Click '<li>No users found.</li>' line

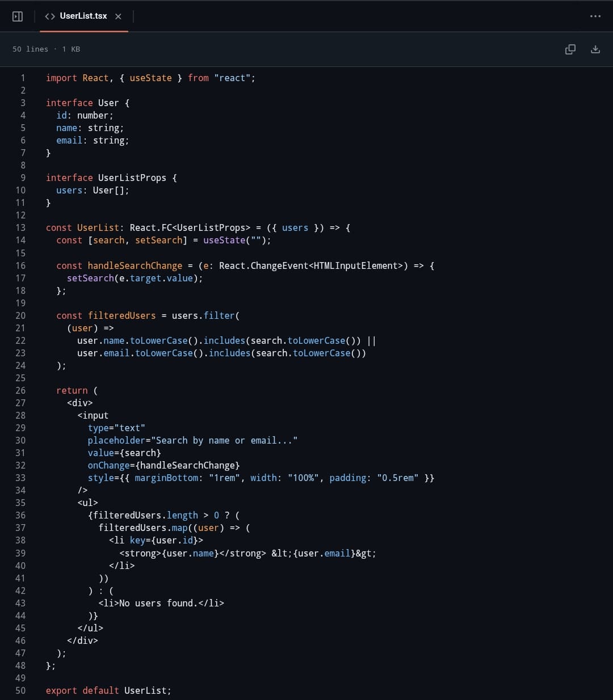pyautogui.click(x=161, y=603)
